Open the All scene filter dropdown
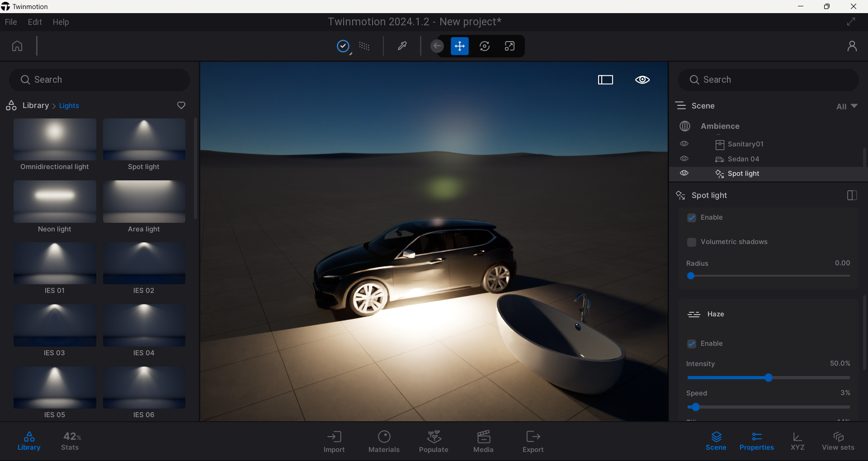868x461 pixels. [x=847, y=106]
